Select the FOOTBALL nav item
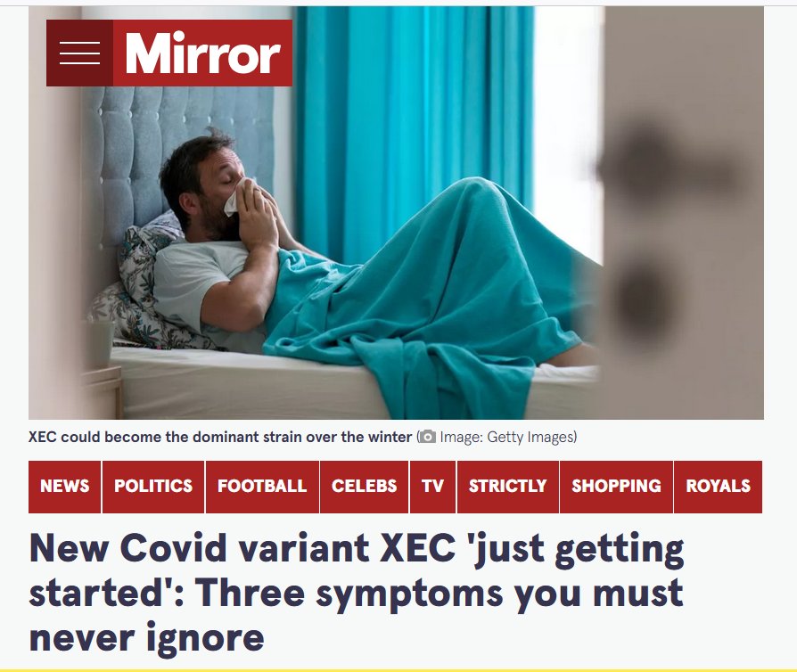Screen dimensions: 797x672 coord(262,487)
